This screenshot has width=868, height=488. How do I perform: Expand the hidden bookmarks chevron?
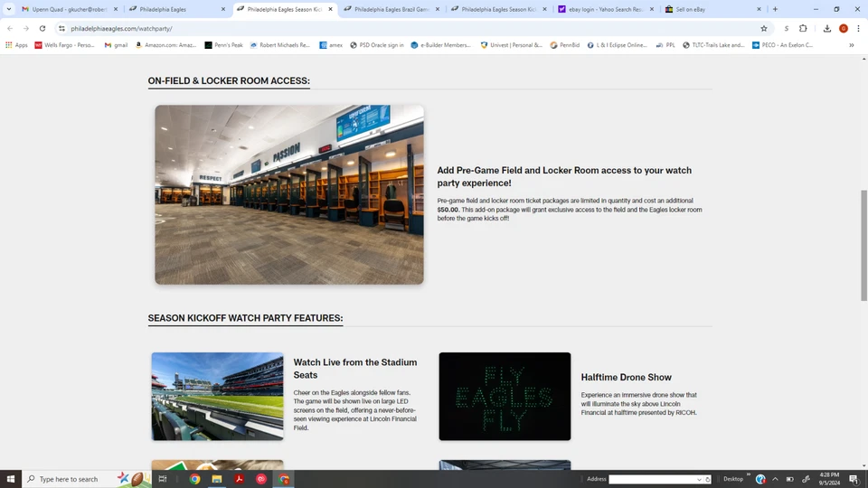pyautogui.click(x=852, y=45)
